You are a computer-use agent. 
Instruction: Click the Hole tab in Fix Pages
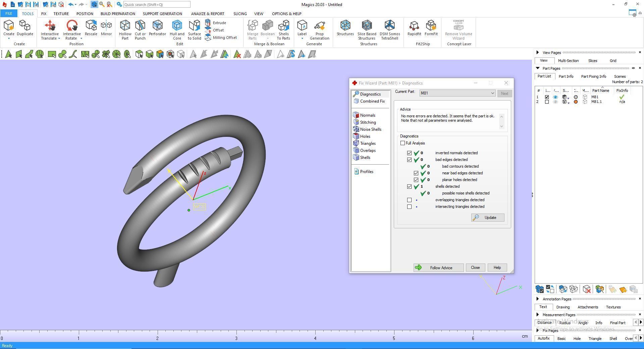click(x=577, y=339)
